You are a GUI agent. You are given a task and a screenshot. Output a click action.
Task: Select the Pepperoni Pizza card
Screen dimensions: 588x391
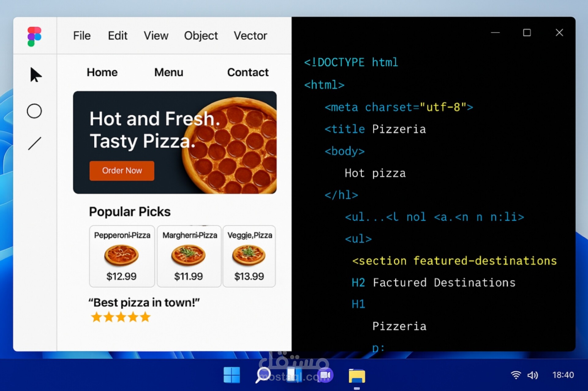click(x=122, y=256)
